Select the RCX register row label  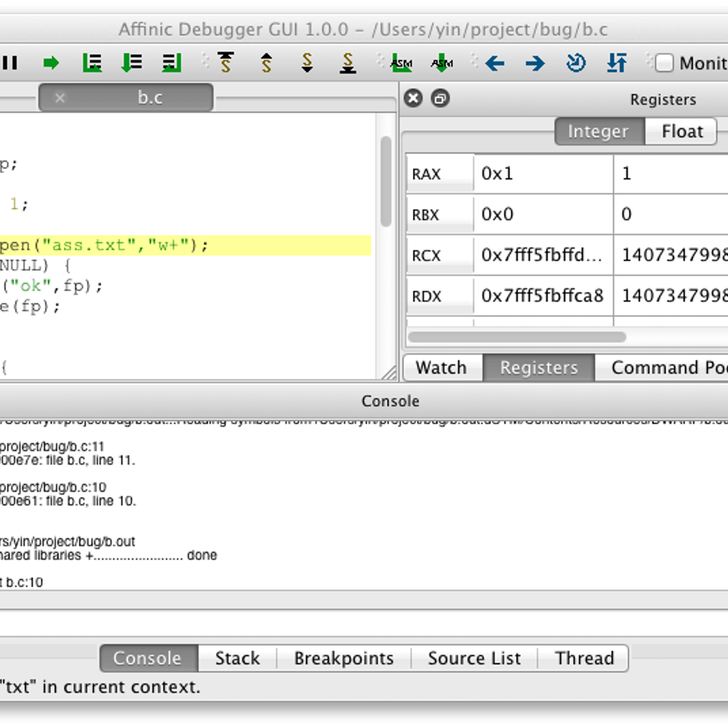coord(440,255)
